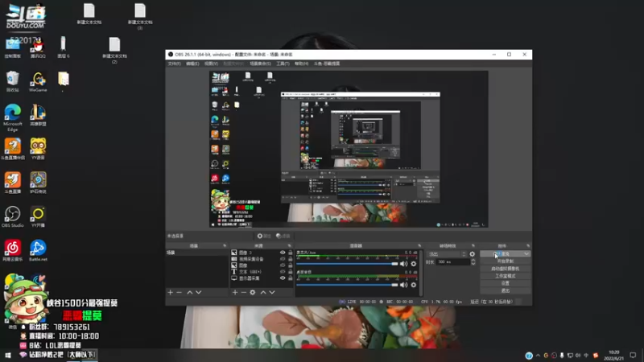The height and width of the screenshot is (362, 644).
Task: Open the 文件(F) menu
Action: [x=174, y=64]
